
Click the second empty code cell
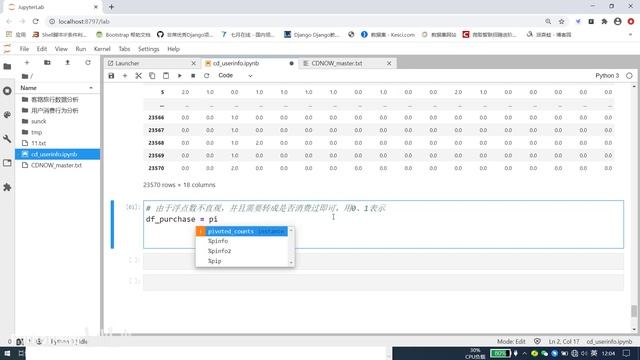[383, 282]
